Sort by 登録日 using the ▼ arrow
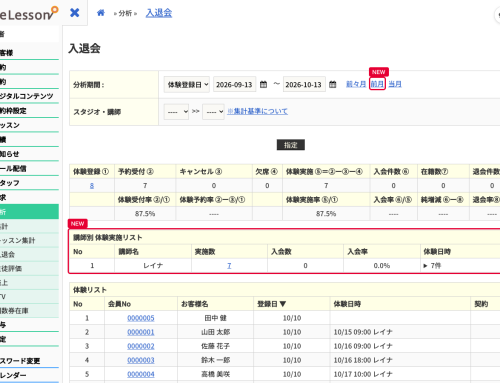Screen dimensions: 500x383 click(x=283, y=304)
